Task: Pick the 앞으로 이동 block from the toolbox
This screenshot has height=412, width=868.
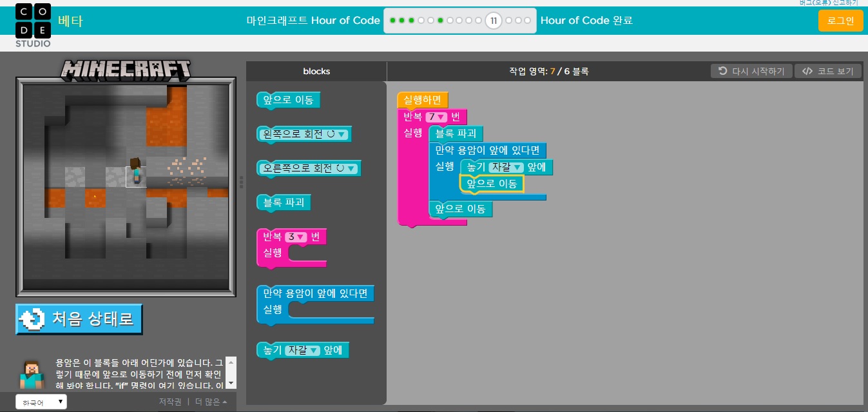Action: click(288, 100)
